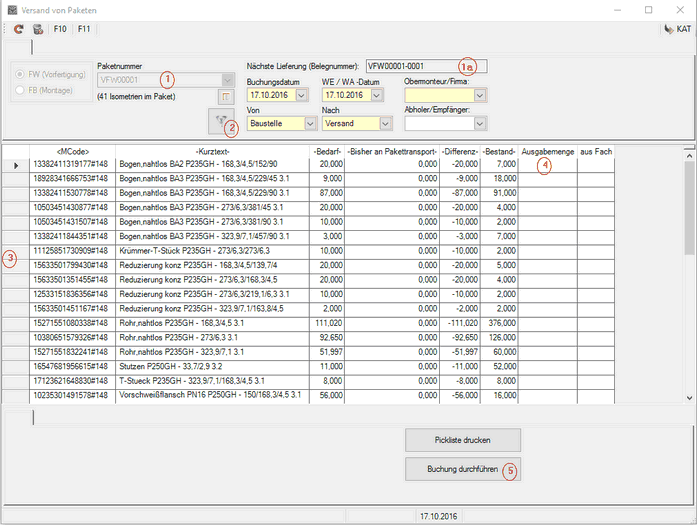This screenshot has width=697, height=525.
Task: Click the Buchung durchführen button
Action: click(462, 468)
